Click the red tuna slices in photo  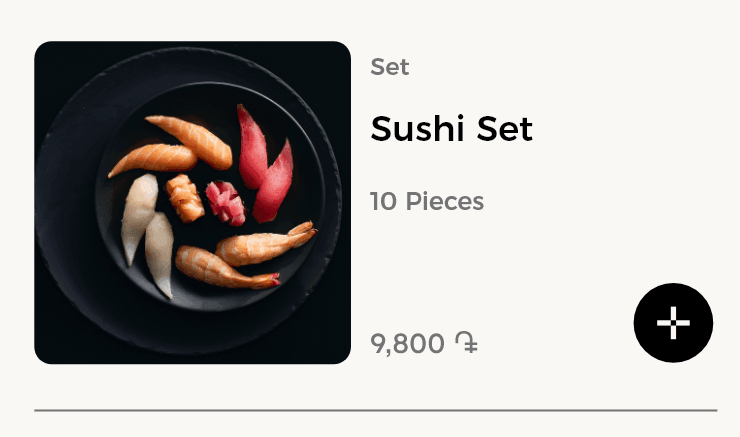click(264, 163)
